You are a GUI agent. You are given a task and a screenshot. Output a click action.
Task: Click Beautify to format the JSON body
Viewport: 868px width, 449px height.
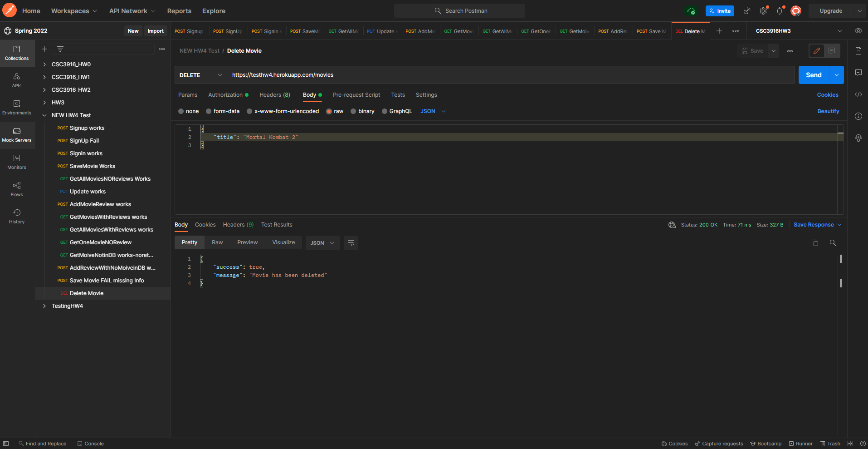(828, 111)
